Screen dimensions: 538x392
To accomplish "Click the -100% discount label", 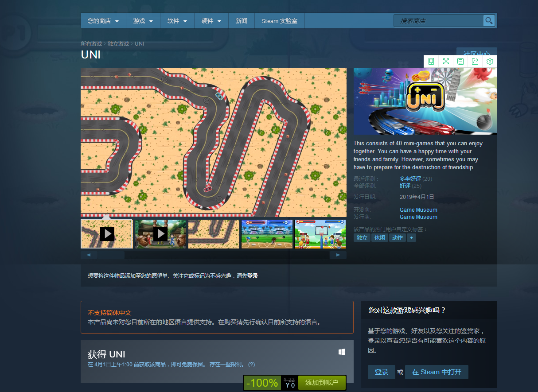I will [262, 383].
